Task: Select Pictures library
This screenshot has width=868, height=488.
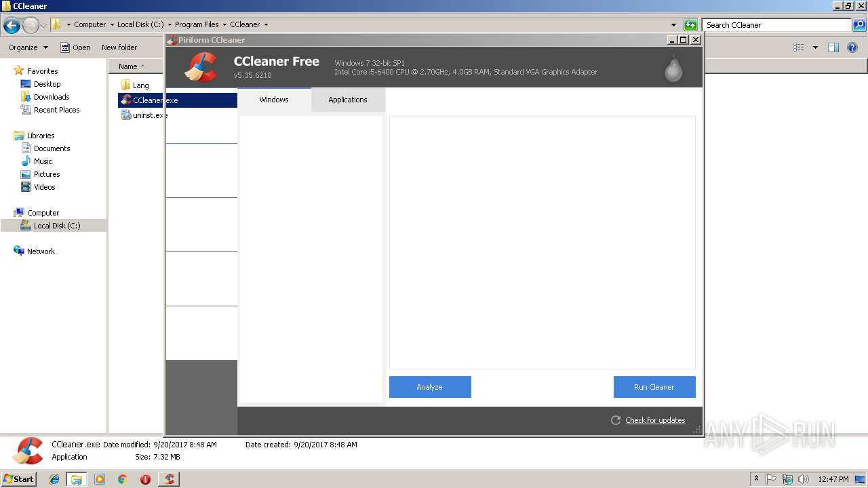Action: (47, 174)
